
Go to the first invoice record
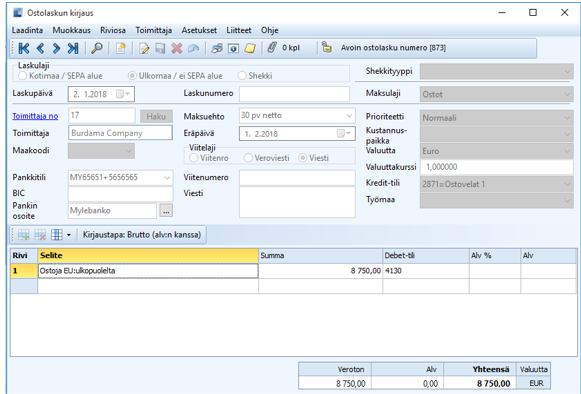pyautogui.click(x=24, y=48)
